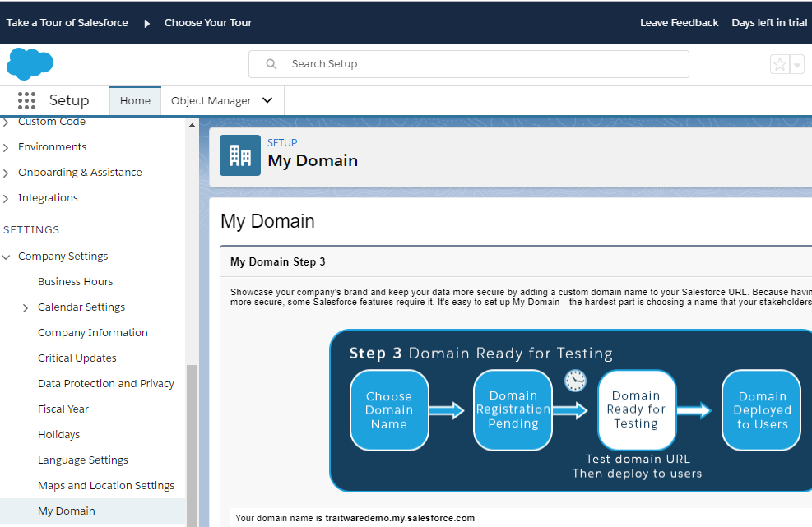
Task: Click Take a Tour of Salesforce
Action: (x=67, y=23)
